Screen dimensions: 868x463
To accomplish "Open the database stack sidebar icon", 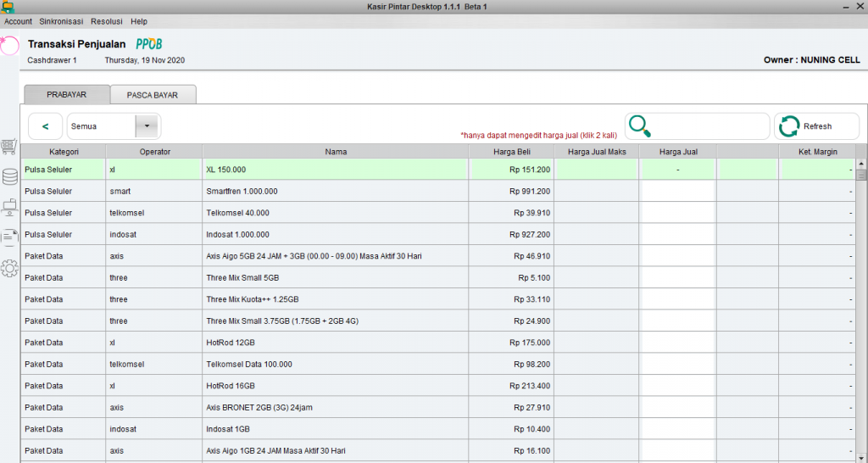I will coord(9,176).
